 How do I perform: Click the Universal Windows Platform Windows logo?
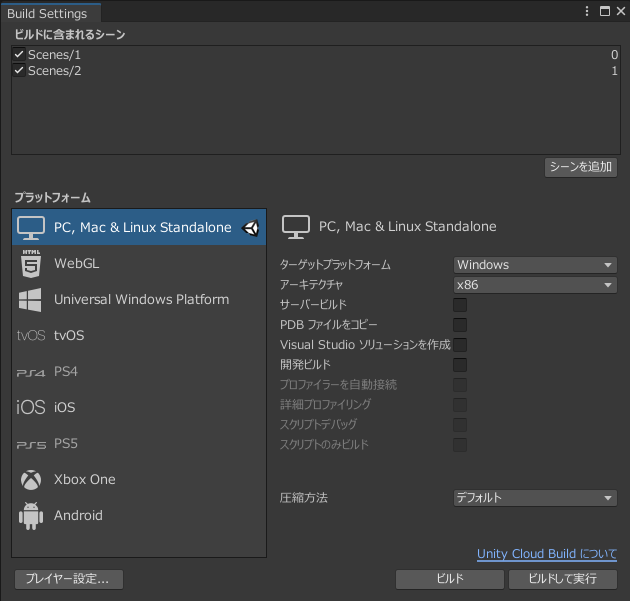(x=30, y=300)
